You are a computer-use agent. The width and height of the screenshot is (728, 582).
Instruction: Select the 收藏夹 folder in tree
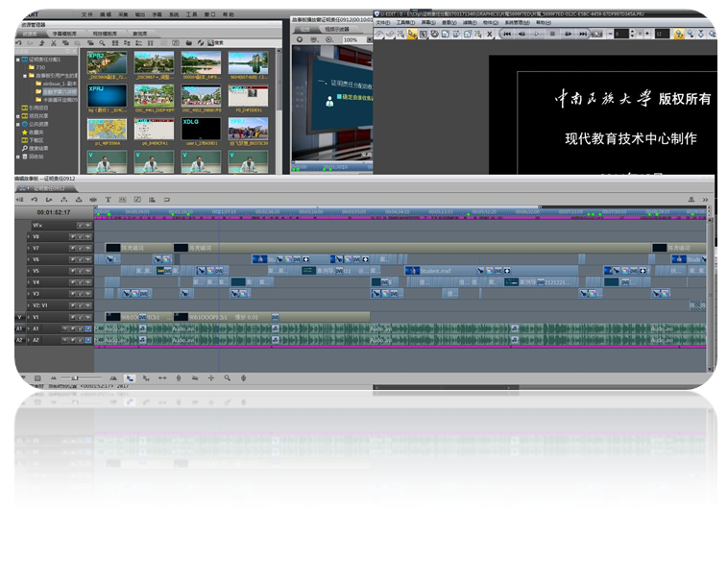36,133
